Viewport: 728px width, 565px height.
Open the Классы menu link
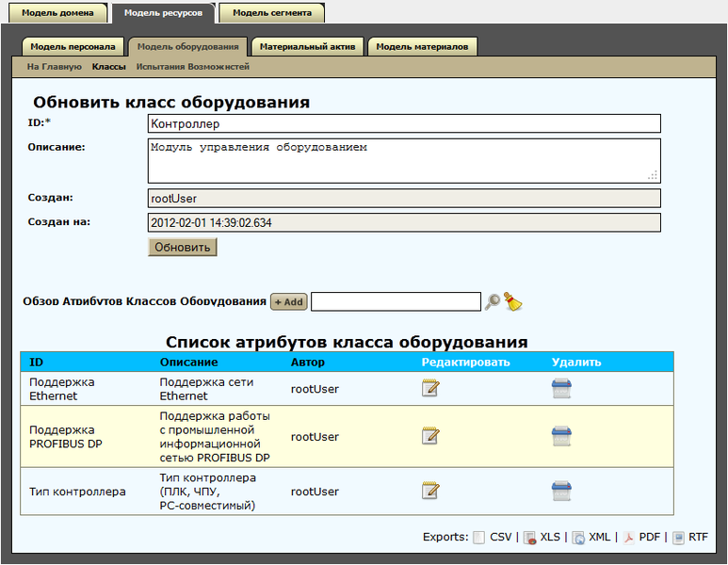click(x=108, y=67)
